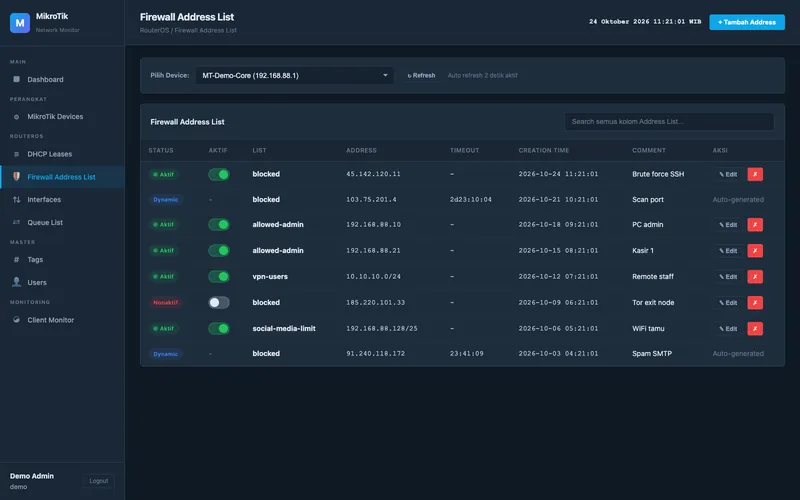Open Users menu item
The height and width of the screenshot is (500, 800).
[x=62, y=282]
